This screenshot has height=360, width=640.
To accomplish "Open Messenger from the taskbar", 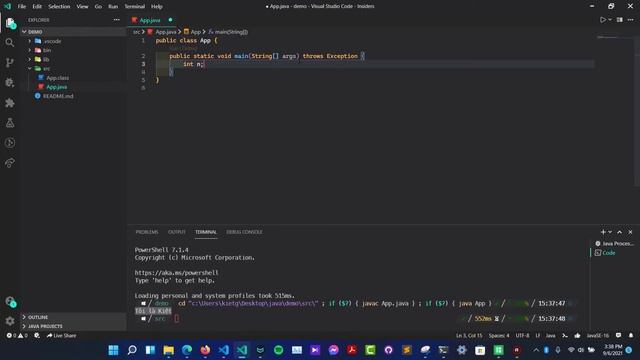I will pyautogui.click(x=333, y=350).
